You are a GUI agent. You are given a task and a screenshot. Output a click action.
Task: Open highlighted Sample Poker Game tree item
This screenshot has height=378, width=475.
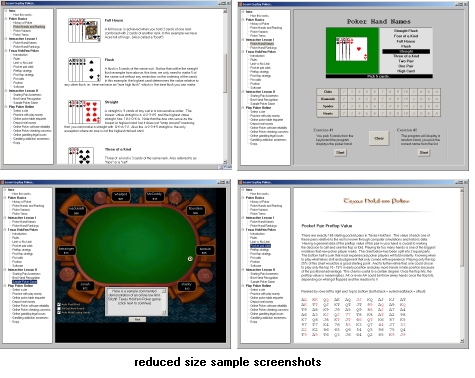tap(24, 282)
